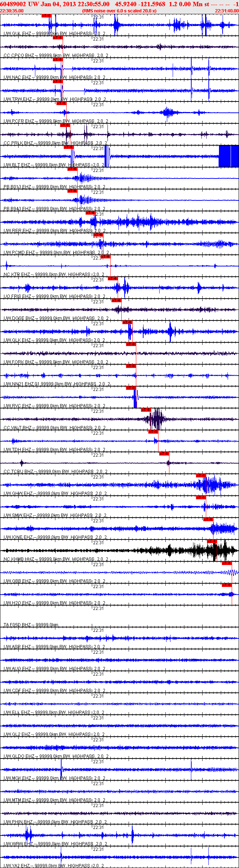Select the red pick flag on CC.VALT trace

coord(146,410)
